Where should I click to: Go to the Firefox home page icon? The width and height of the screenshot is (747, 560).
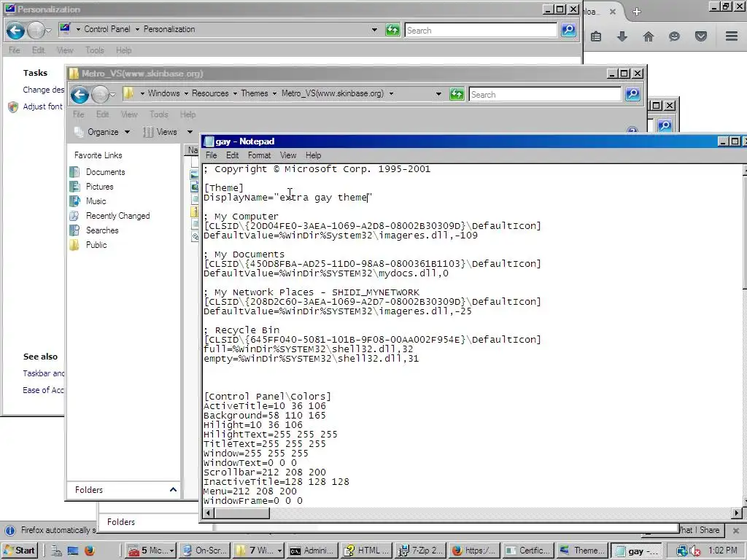point(649,36)
